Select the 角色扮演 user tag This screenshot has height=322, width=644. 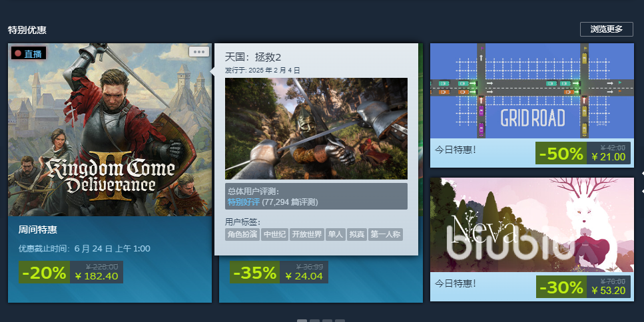pyautogui.click(x=242, y=234)
